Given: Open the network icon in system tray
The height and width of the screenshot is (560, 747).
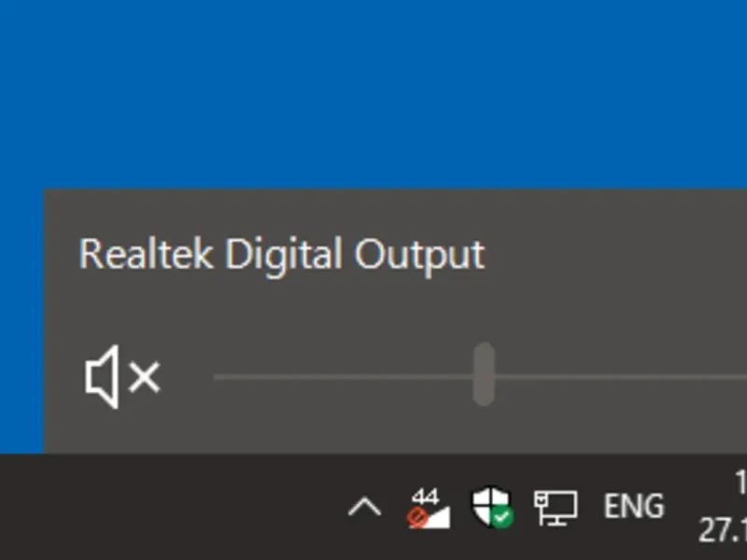Looking at the screenshot, I should point(556,508).
